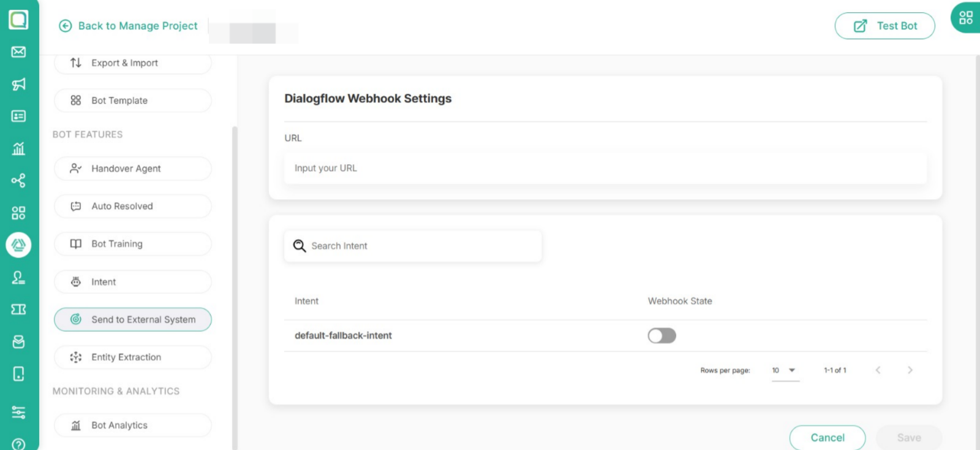
Task: Click the settings sliders sidebar icon
Action: click(x=18, y=412)
